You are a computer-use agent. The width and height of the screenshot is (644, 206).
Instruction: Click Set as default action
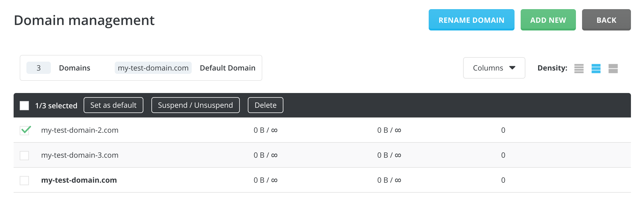click(113, 105)
